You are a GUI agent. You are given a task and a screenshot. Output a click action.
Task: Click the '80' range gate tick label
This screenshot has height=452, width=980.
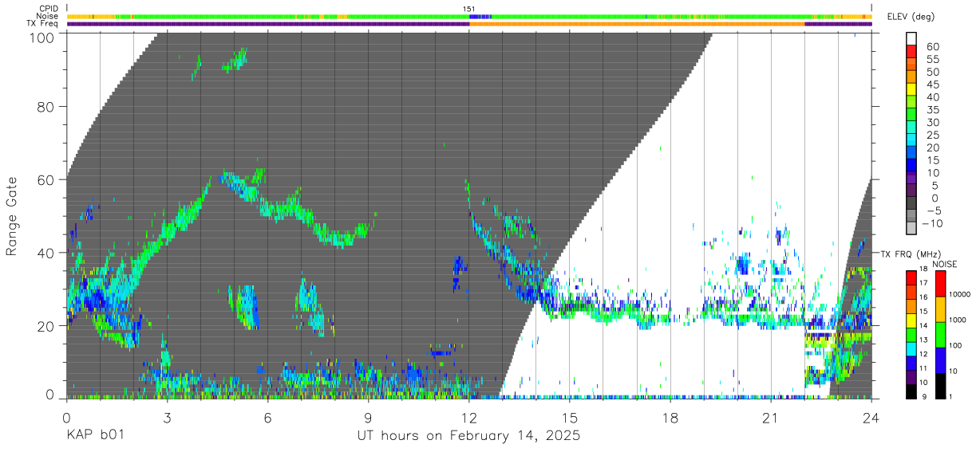coord(46,106)
